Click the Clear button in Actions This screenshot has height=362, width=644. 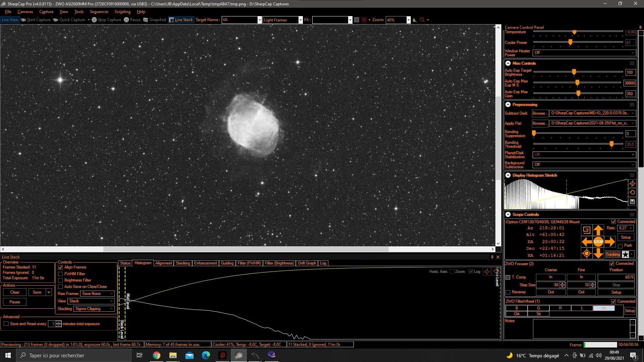point(15,292)
